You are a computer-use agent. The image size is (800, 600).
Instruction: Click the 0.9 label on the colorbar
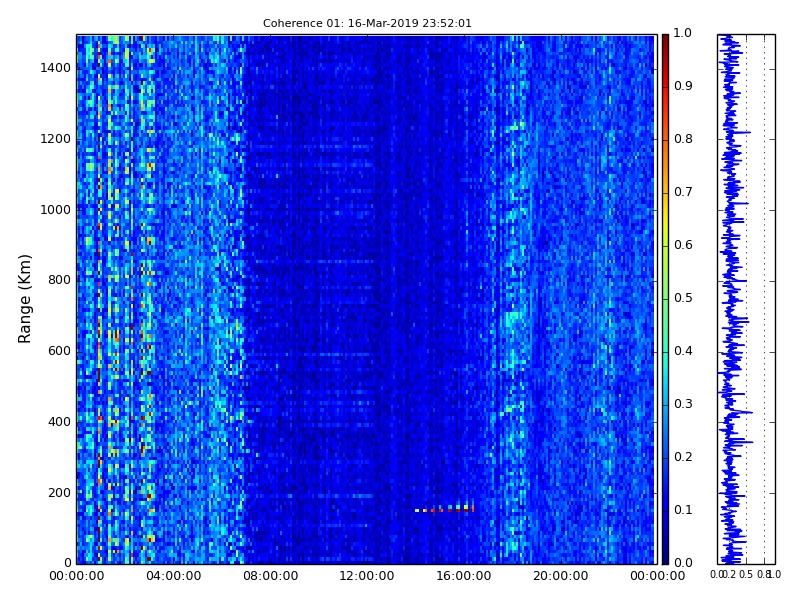683,86
